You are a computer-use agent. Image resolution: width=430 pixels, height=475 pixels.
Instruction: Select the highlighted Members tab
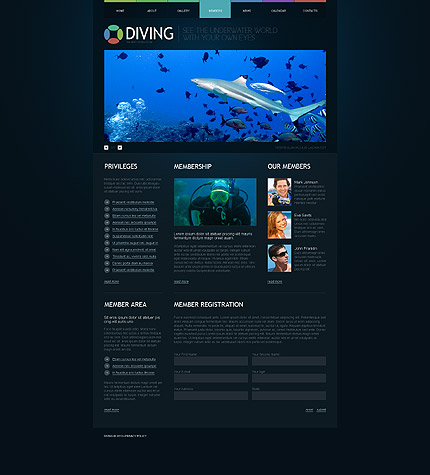pyautogui.click(x=215, y=9)
